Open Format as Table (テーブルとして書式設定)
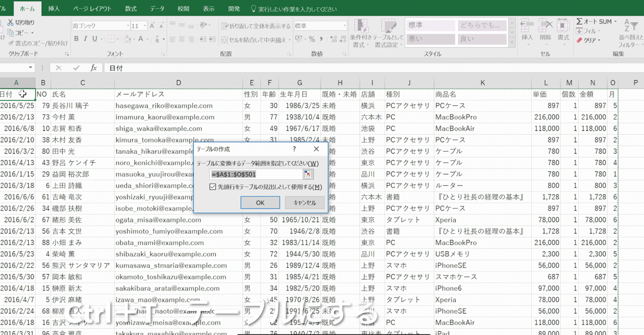The width and height of the screenshot is (644, 335). pos(388,33)
